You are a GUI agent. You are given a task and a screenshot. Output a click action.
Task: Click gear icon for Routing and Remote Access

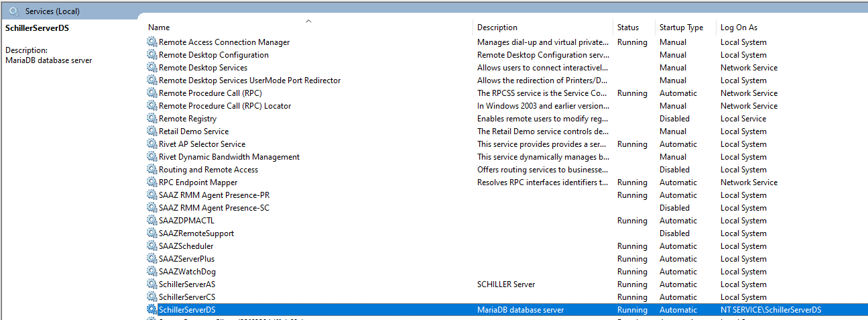[152, 170]
